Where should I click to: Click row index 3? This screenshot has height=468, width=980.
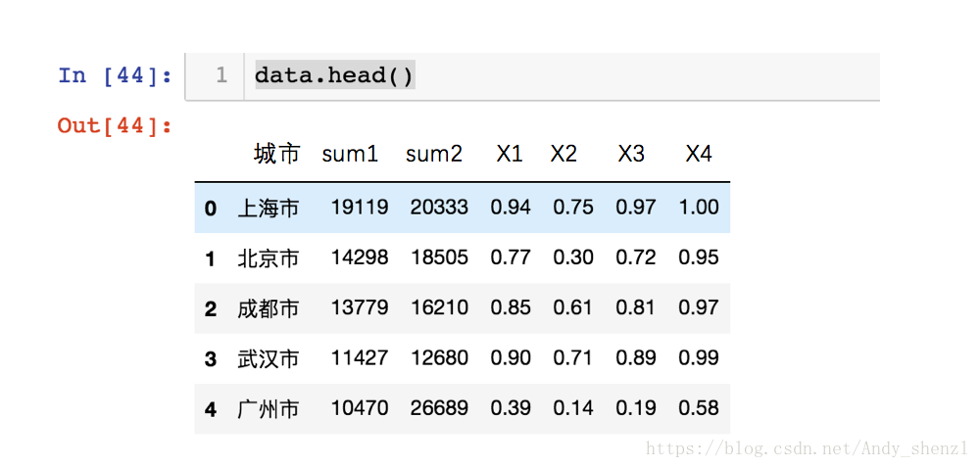pos(211,359)
